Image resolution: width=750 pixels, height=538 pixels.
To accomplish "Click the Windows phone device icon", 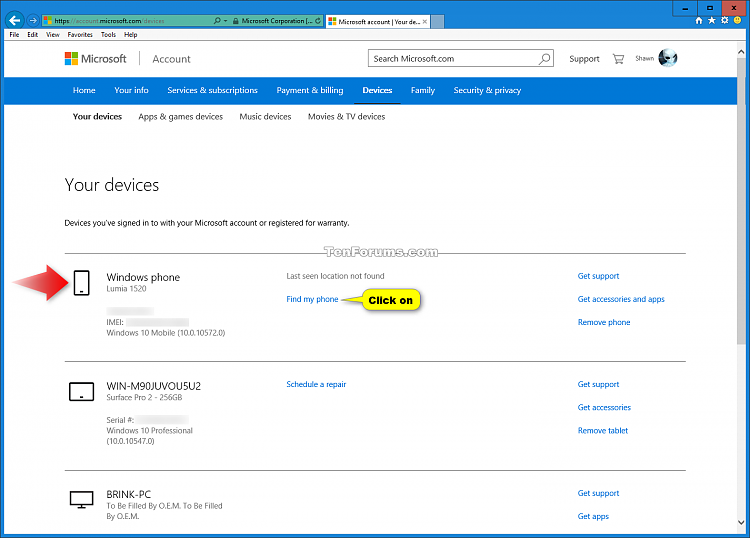I will coord(81,283).
